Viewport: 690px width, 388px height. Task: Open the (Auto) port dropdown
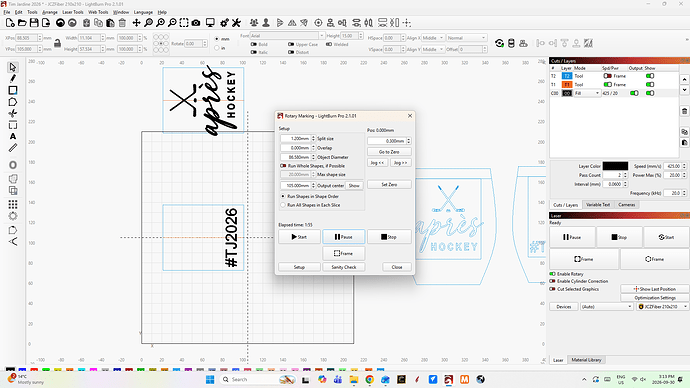pyautogui.click(x=606, y=307)
